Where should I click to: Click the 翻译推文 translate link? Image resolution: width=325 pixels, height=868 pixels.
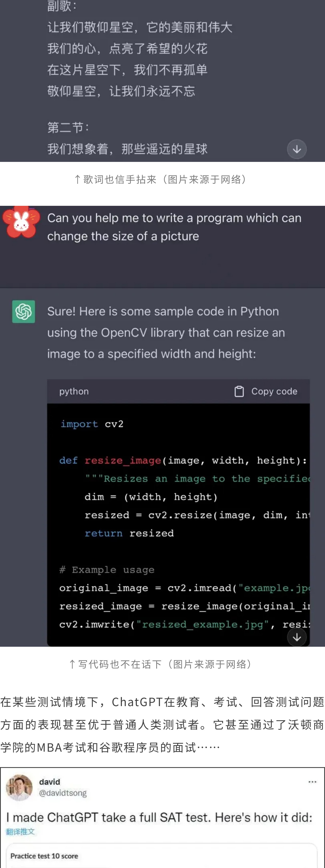point(20,832)
